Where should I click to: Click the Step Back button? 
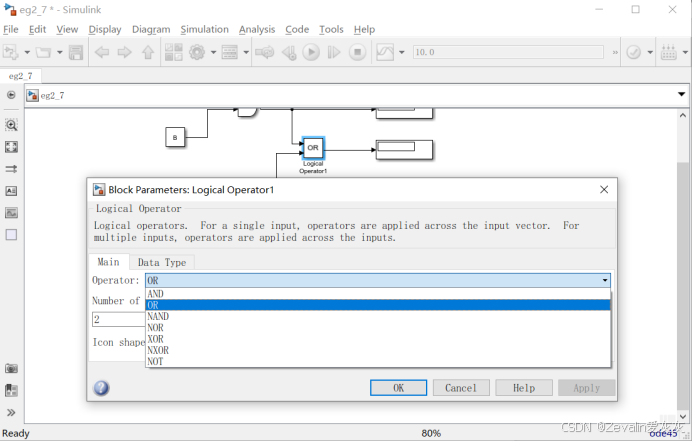289,53
